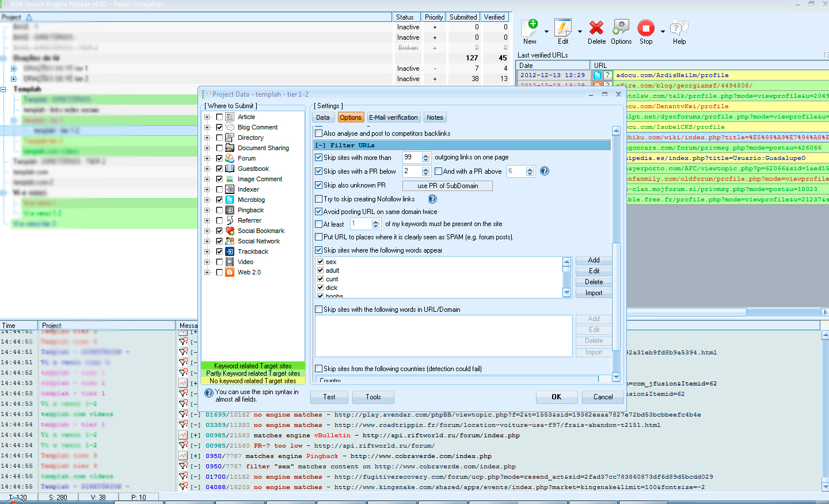
Task: Click help icon beside PR above field
Action: [x=545, y=171]
